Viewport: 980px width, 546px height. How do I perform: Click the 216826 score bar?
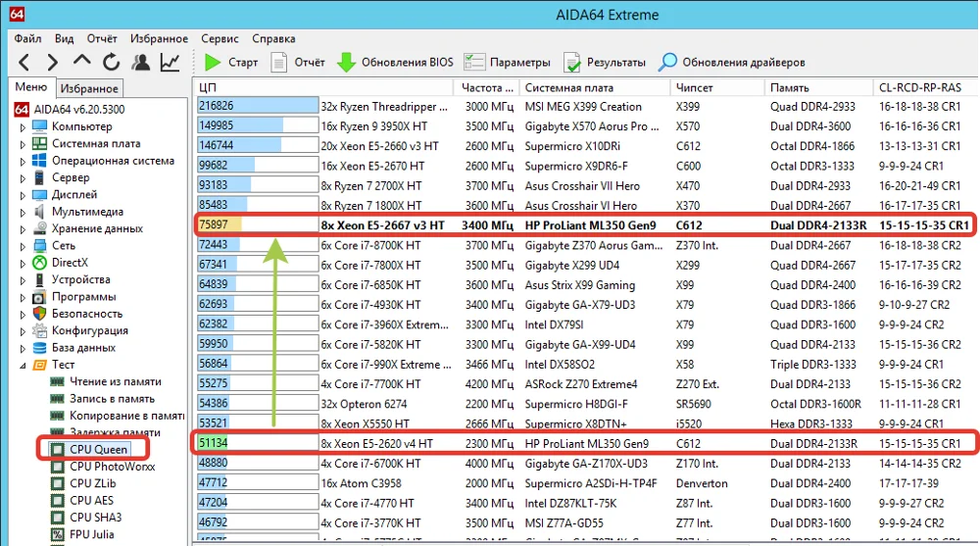258,106
